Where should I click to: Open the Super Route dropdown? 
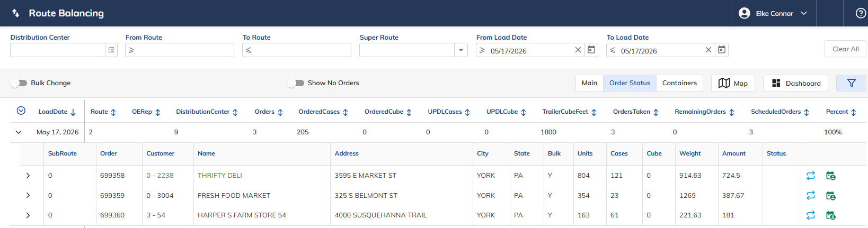coord(461,50)
